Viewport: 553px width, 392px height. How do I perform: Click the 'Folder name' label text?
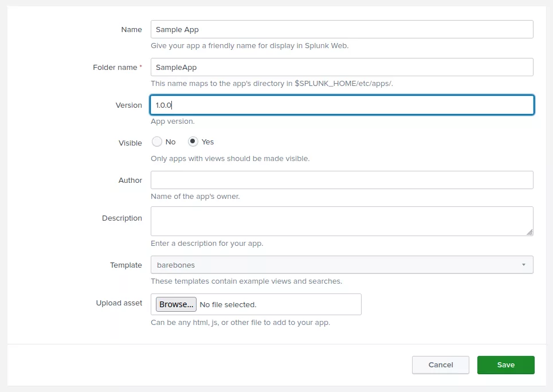click(115, 68)
